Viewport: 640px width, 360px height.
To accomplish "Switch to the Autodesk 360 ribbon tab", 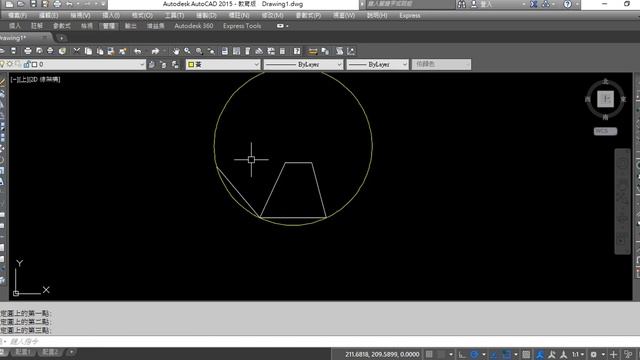I will point(193,26).
